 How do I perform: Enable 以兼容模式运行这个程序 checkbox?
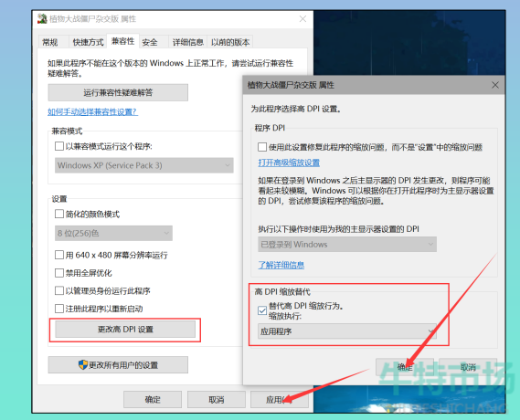[59, 146]
